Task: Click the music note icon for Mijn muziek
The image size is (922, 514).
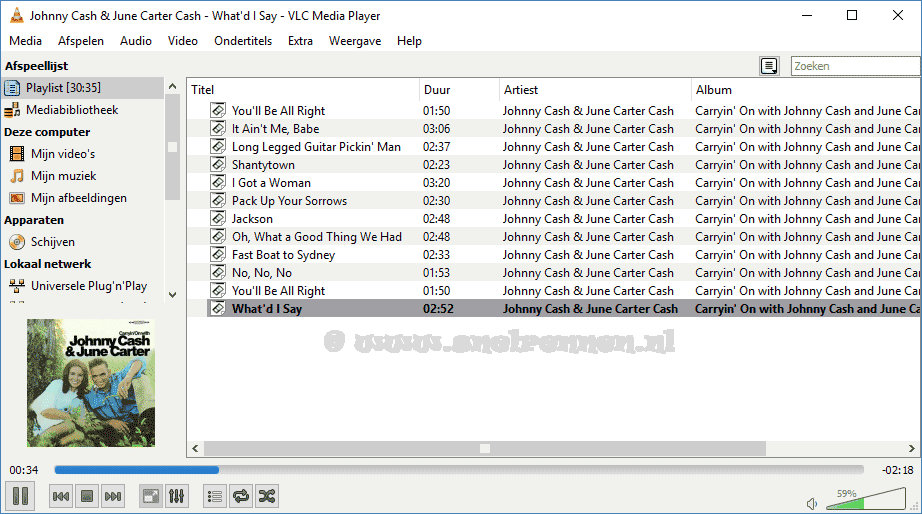Action: [x=18, y=176]
